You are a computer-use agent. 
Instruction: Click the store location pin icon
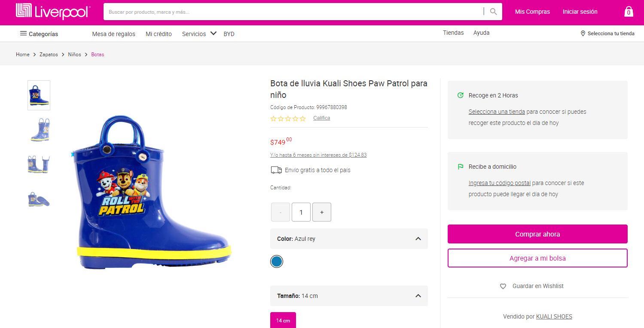click(x=583, y=33)
